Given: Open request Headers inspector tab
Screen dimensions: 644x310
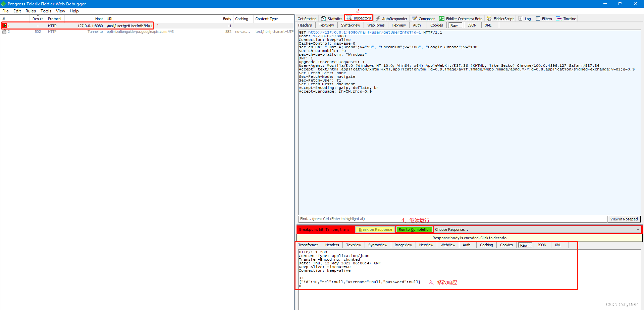Looking at the screenshot, I should point(305,25).
